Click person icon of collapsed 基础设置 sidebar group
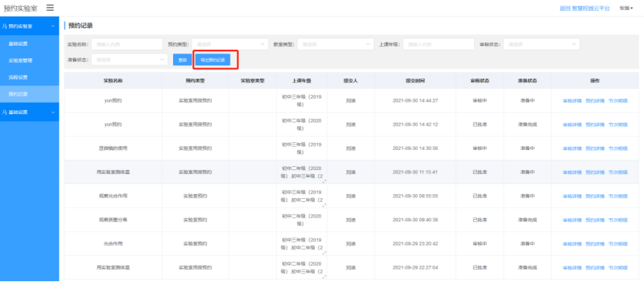Viewport: 644px width, 282px height. 5,112
